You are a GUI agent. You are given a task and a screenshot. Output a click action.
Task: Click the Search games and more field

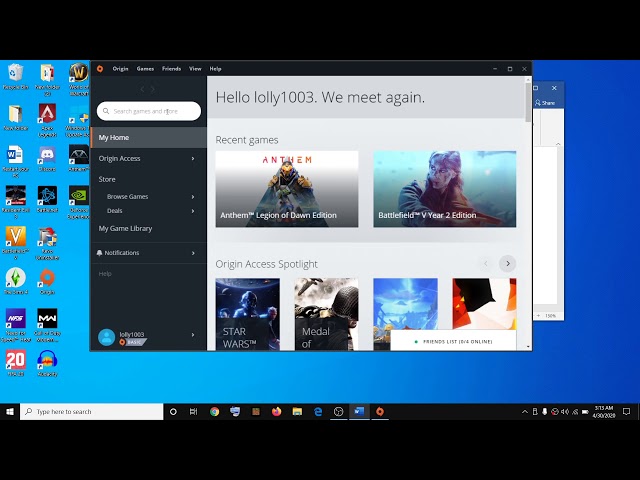click(150, 111)
